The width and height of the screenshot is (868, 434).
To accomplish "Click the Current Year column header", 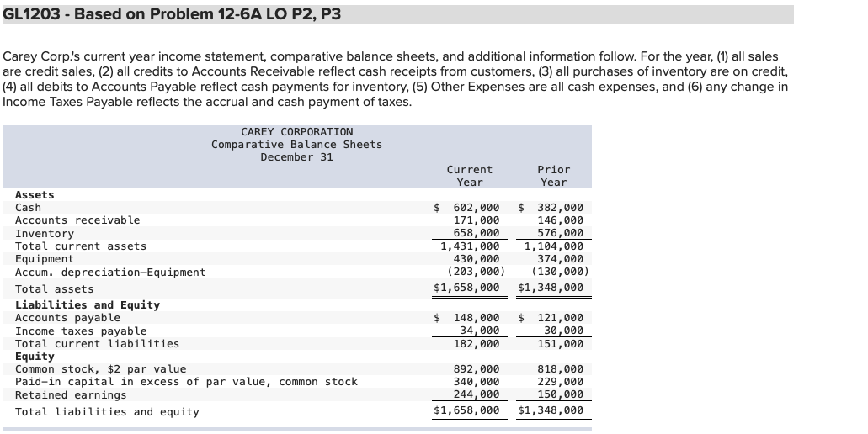I will [470, 176].
